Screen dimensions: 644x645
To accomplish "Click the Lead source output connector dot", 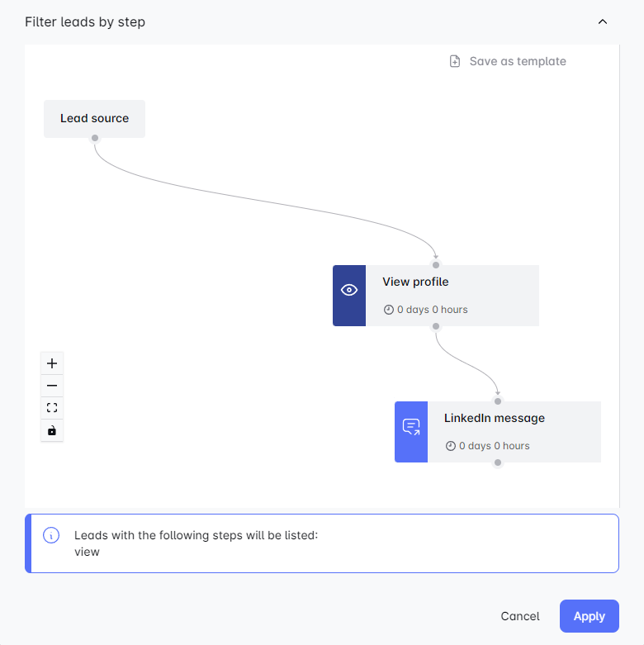I will [95, 138].
